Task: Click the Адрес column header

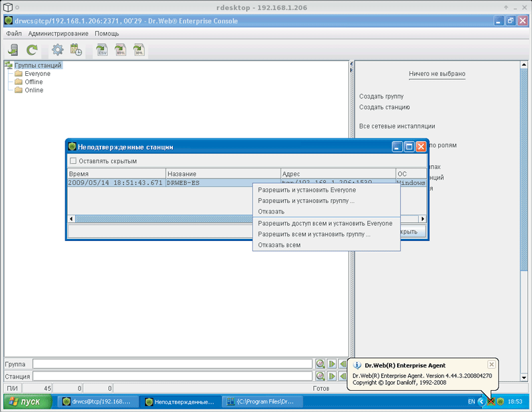Action: [338, 174]
